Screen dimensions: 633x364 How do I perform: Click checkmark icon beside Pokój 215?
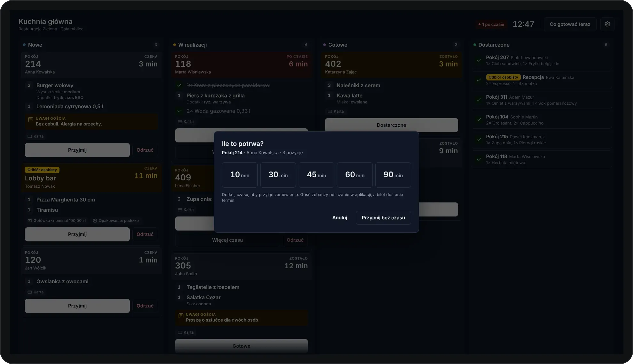[479, 140]
